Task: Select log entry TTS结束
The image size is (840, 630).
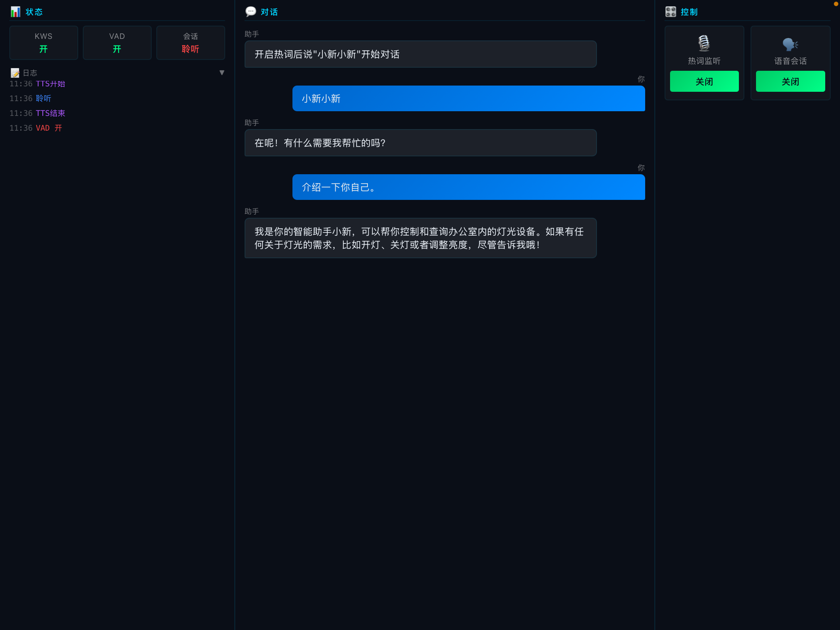Action: click(51, 113)
